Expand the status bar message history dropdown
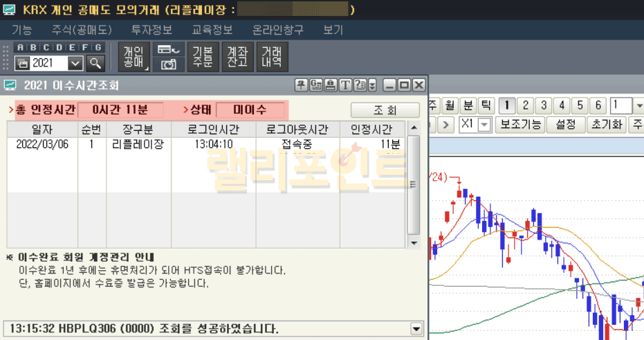 click(416, 328)
